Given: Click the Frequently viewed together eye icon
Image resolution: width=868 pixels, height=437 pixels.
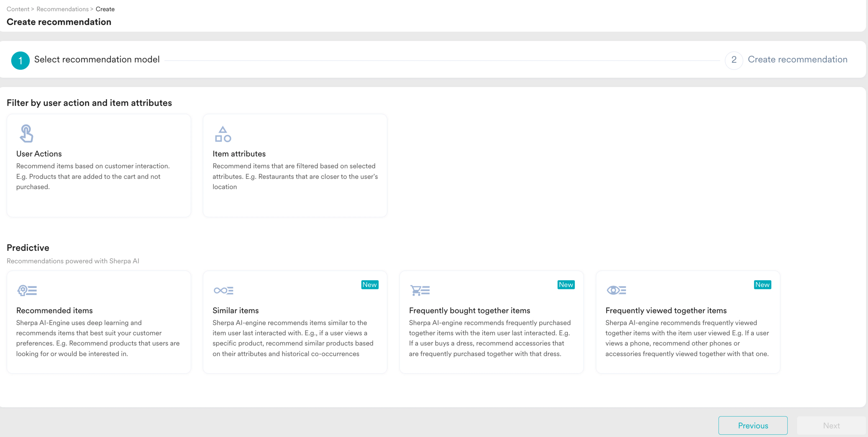Looking at the screenshot, I should [616, 290].
